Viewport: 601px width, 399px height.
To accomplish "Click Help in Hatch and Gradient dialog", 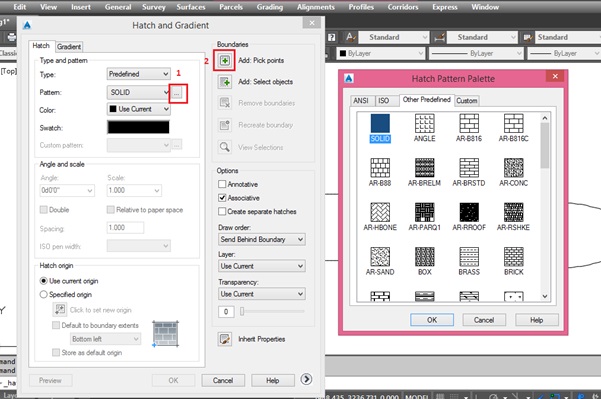I will tap(273, 381).
